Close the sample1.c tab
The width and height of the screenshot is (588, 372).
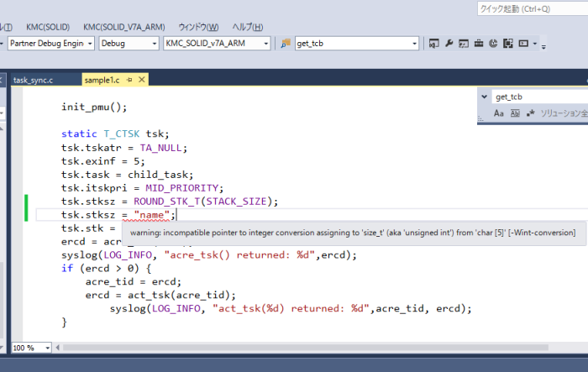click(141, 80)
